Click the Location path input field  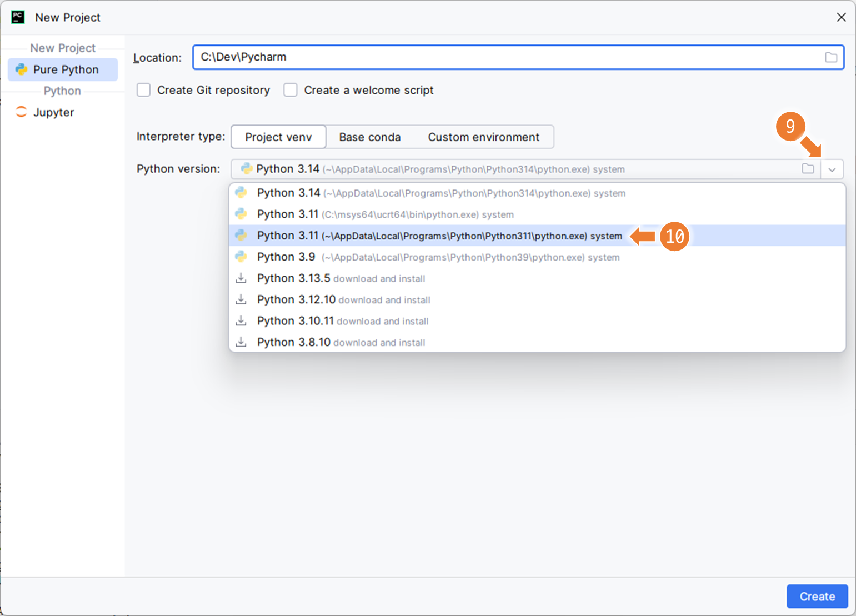(518, 57)
